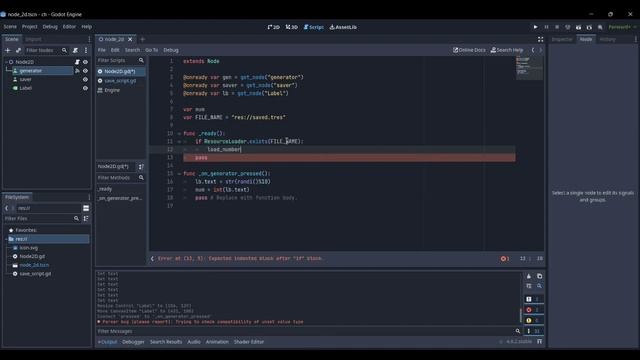This screenshot has height=360, width=640.
Task: Sort files in the FileSystem dock
Action: [x=86, y=219]
